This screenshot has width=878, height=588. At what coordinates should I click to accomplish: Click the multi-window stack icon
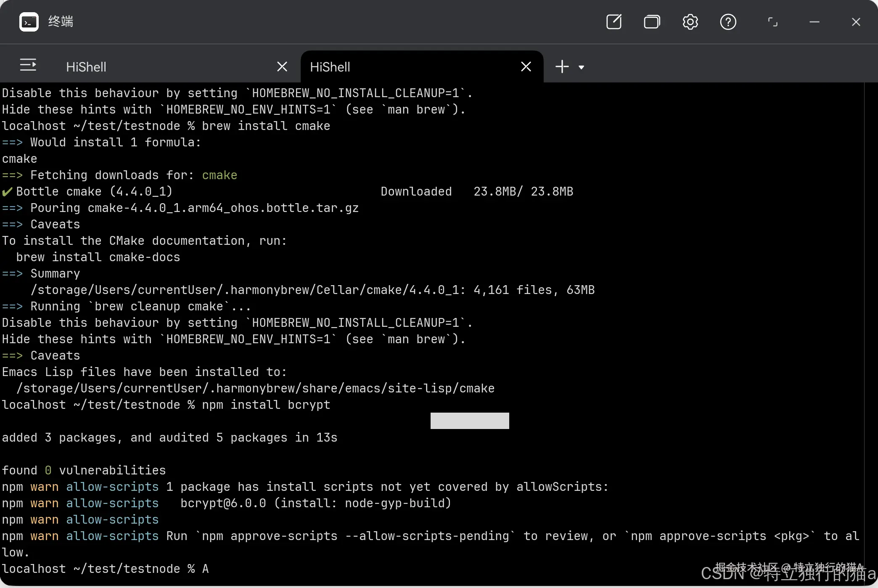652,21
